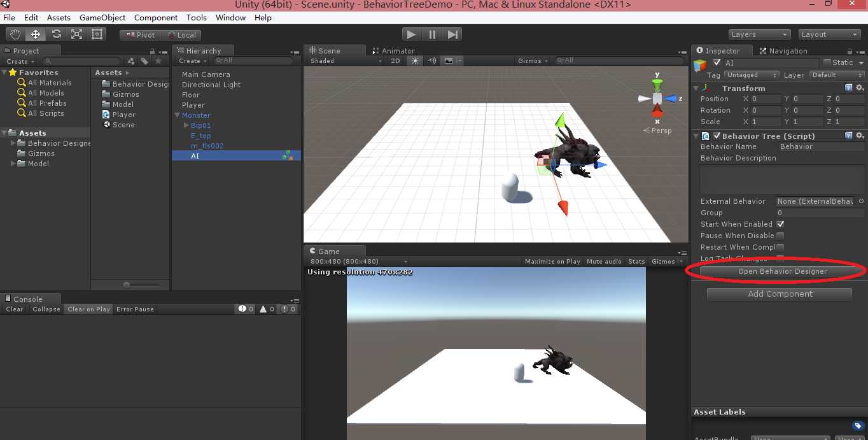The width and height of the screenshot is (868, 440).
Task: Click the Pause button
Action: [x=432, y=34]
